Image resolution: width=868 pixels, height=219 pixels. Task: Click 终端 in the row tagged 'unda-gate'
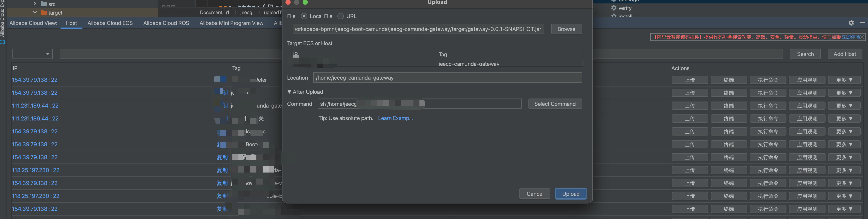(x=729, y=106)
